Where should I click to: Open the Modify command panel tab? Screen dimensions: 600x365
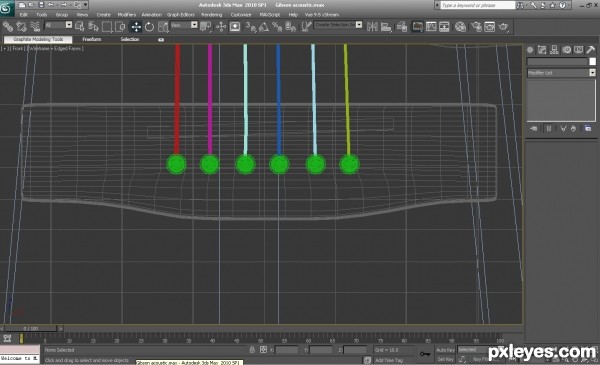[x=542, y=50]
